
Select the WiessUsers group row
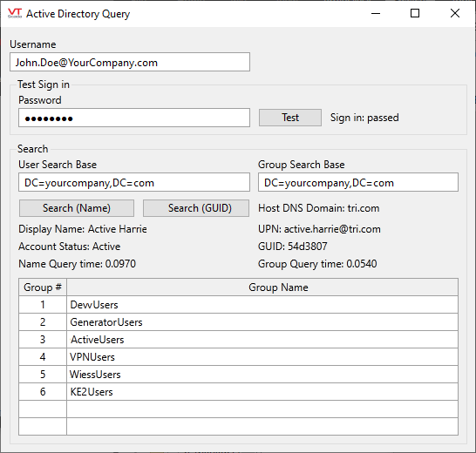point(238,375)
